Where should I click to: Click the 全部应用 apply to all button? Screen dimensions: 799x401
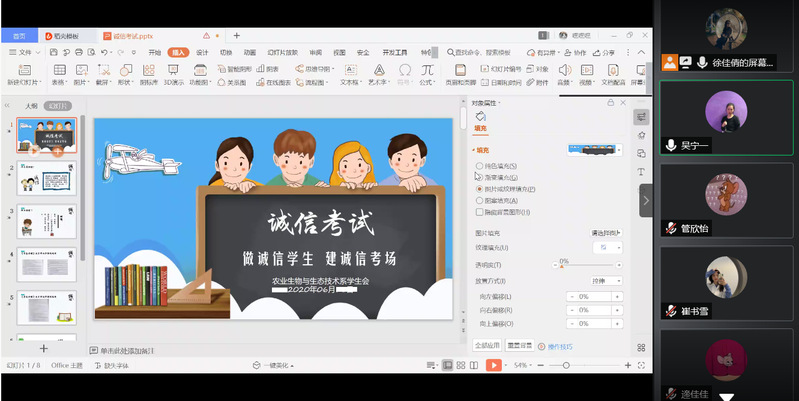[x=487, y=345]
